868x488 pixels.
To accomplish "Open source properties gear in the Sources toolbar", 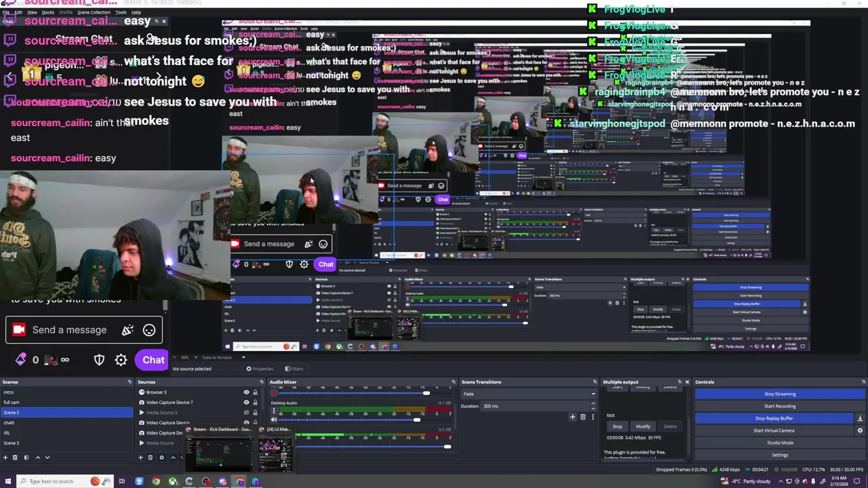I will click(x=161, y=457).
